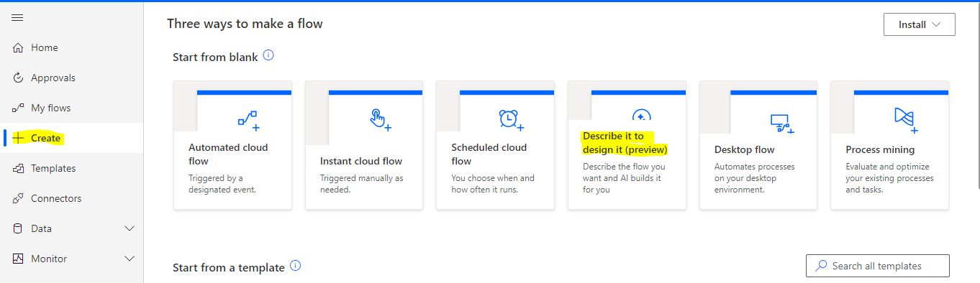Open My flows from navigation
The height and width of the screenshot is (283, 980).
tap(72, 108)
